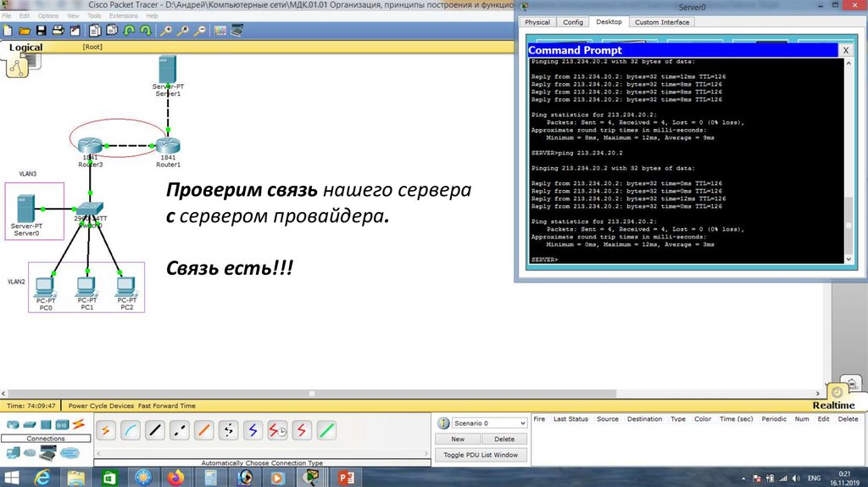Select the End Devices category icon

tap(14, 453)
